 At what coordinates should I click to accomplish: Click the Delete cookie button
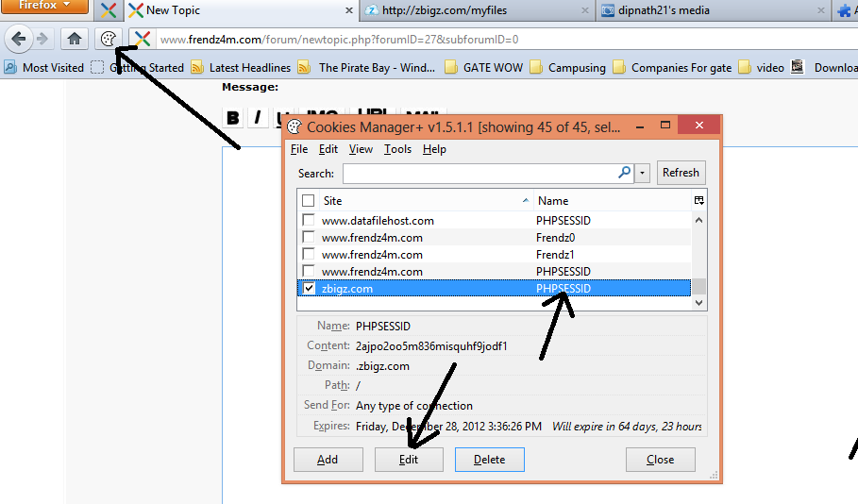489,460
